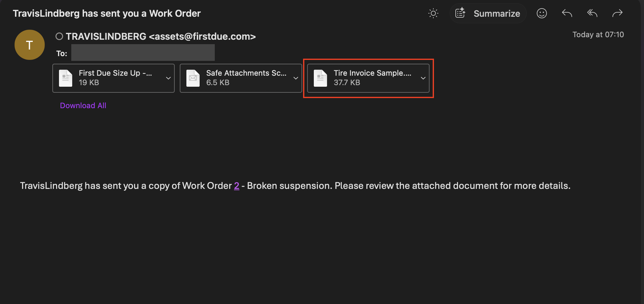Reply all to this email
The height and width of the screenshot is (304, 644).
click(x=592, y=13)
